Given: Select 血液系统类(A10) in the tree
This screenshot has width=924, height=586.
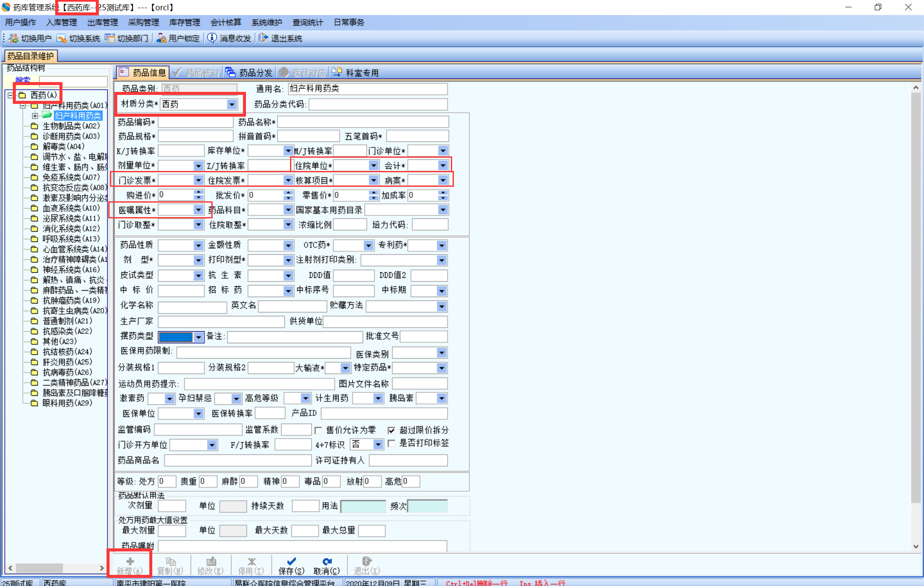Looking at the screenshot, I should point(71,208).
